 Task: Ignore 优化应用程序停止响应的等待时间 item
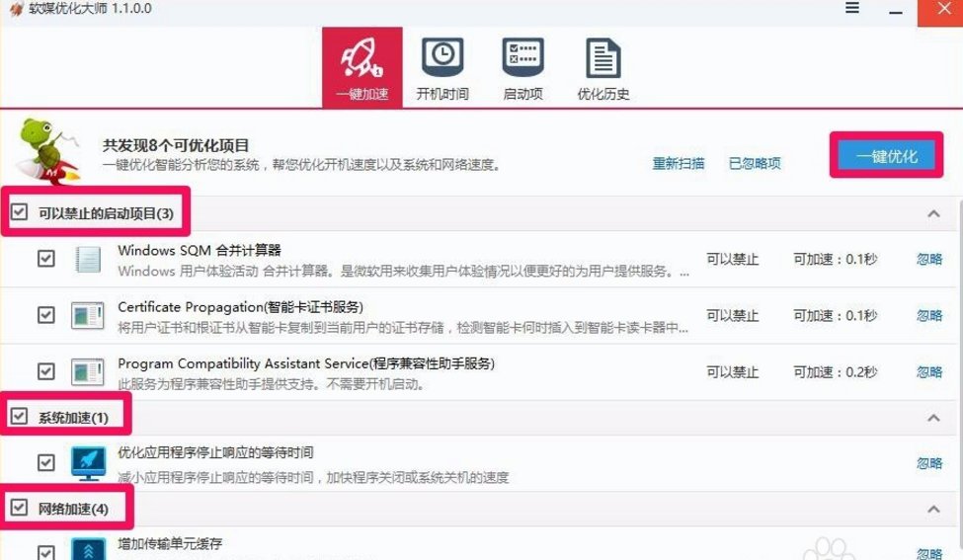(929, 463)
